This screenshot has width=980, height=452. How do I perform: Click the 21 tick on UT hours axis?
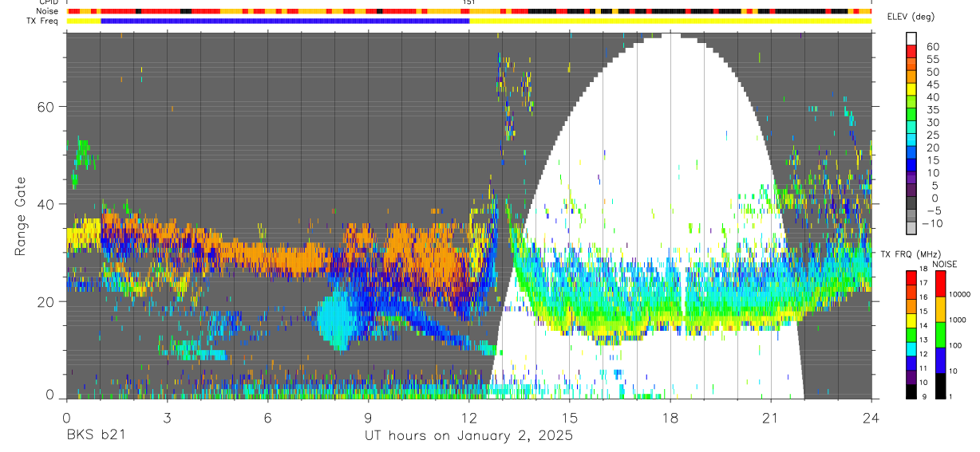coord(771,418)
